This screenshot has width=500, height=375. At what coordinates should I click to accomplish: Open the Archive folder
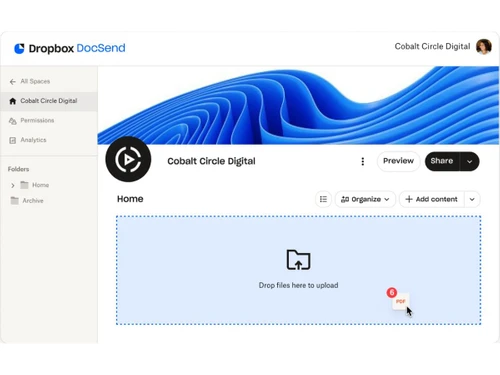coord(33,201)
